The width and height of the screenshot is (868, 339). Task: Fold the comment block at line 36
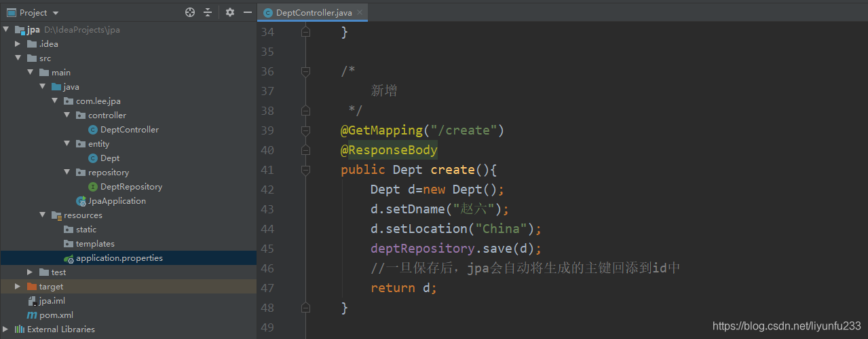[305, 71]
